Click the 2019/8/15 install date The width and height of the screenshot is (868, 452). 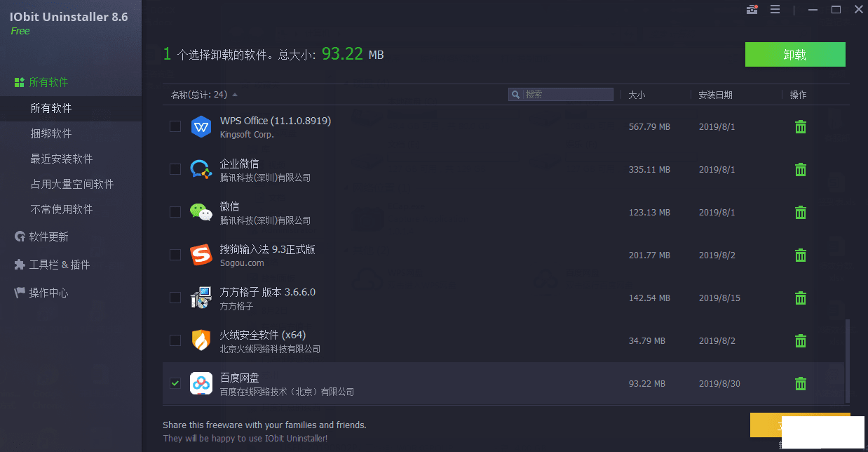point(719,298)
